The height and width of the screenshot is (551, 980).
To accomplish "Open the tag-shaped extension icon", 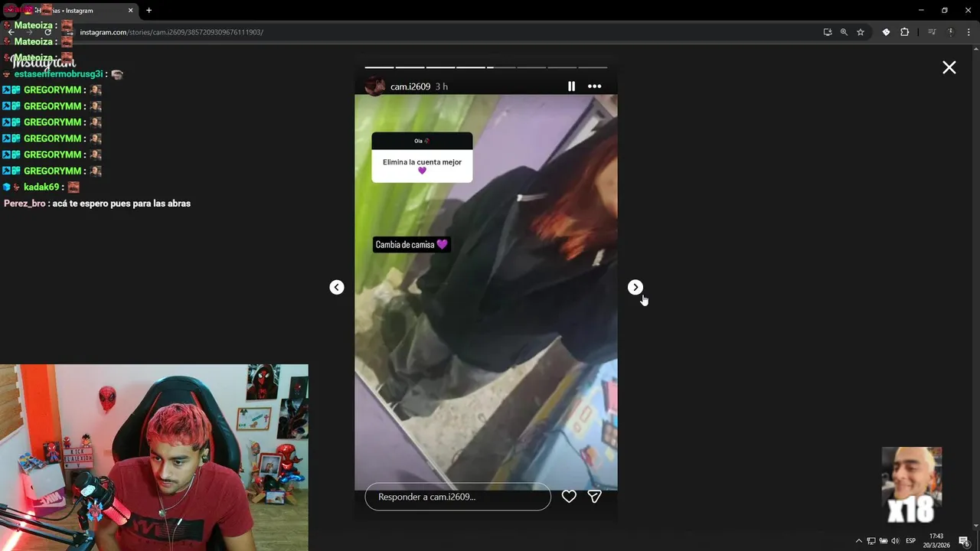I will [x=886, y=32].
